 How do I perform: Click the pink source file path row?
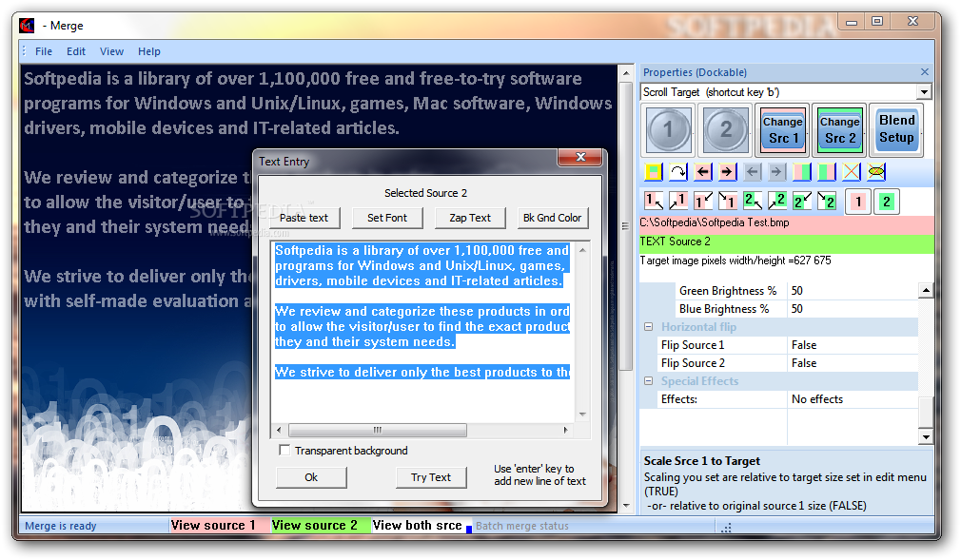point(786,223)
